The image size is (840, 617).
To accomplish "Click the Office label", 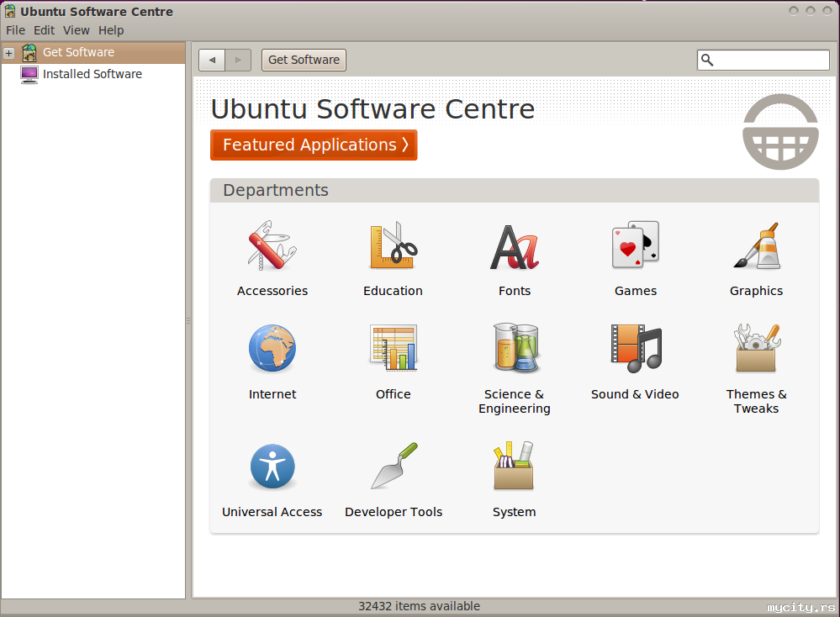I will pyautogui.click(x=394, y=394).
